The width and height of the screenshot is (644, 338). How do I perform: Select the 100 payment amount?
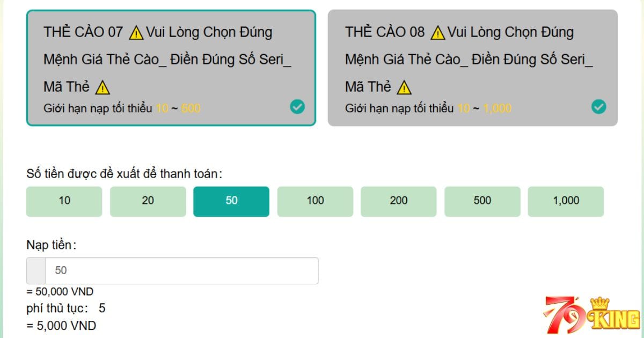click(x=315, y=201)
